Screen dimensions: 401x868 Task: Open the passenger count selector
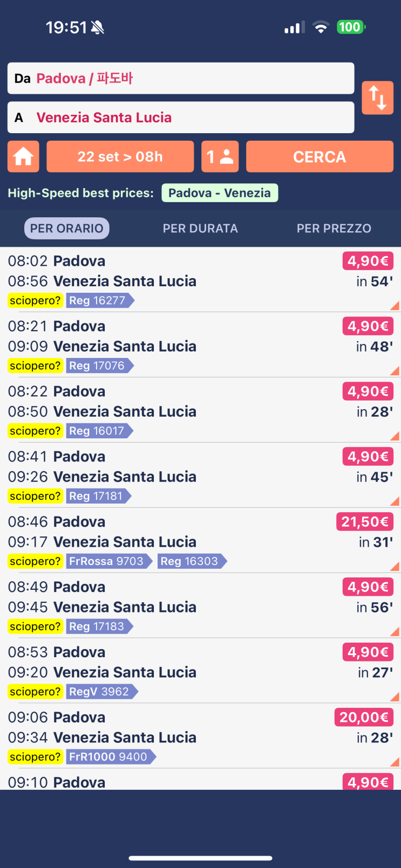point(220,157)
